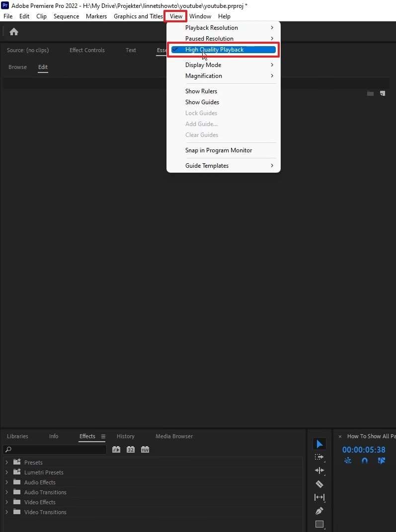The image size is (396, 532).
Task: Switch to the Media Browser tab
Action: click(174, 436)
